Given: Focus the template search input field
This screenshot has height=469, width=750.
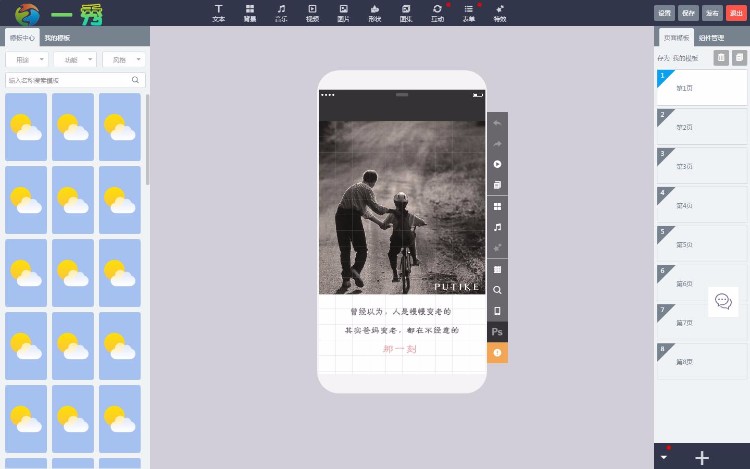Looking at the screenshot, I should pos(75,80).
